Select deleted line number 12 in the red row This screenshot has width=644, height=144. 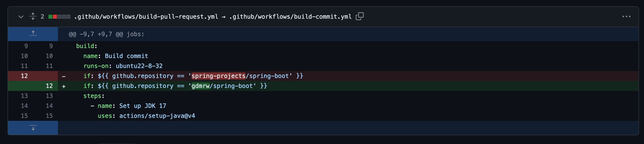24,76
